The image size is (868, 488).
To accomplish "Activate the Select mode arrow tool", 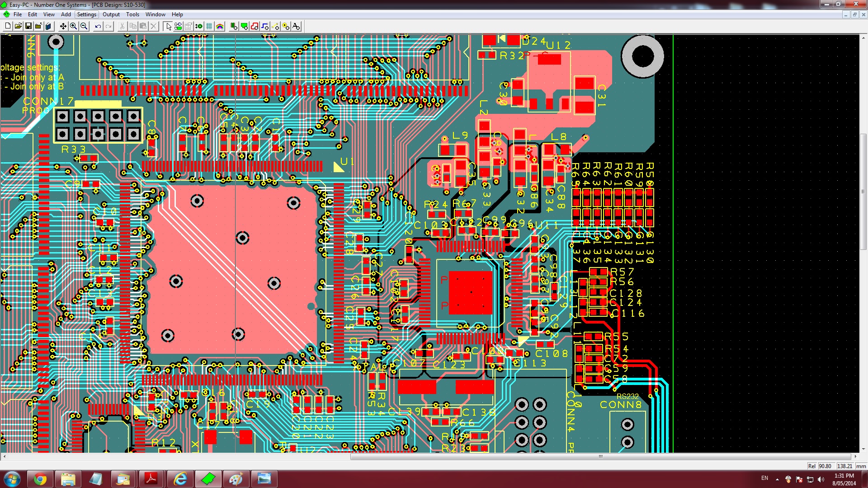I will pyautogui.click(x=168, y=26).
